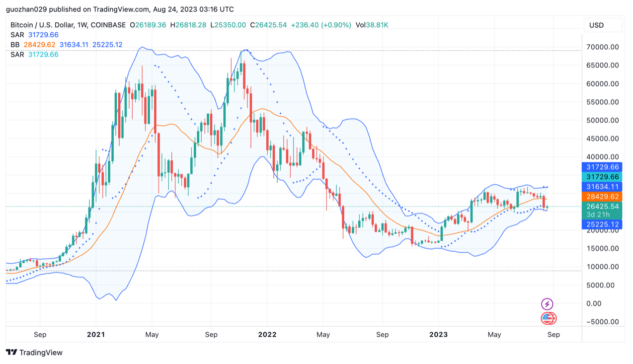Click the teal 31729.66 price axis label
Screen dimensions: 633x364
tap(602, 177)
